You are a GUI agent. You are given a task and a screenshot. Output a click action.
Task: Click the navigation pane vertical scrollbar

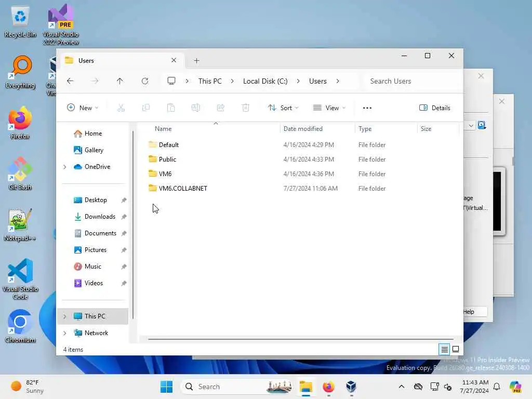tap(133, 224)
